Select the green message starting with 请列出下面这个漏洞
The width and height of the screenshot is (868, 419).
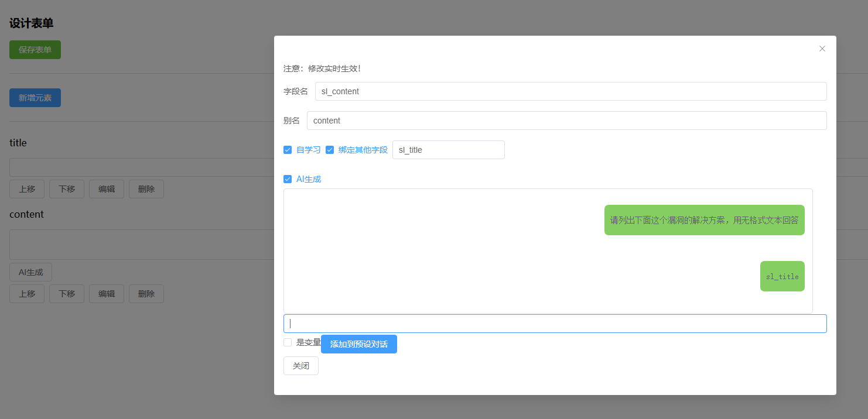[x=704, y=220]
